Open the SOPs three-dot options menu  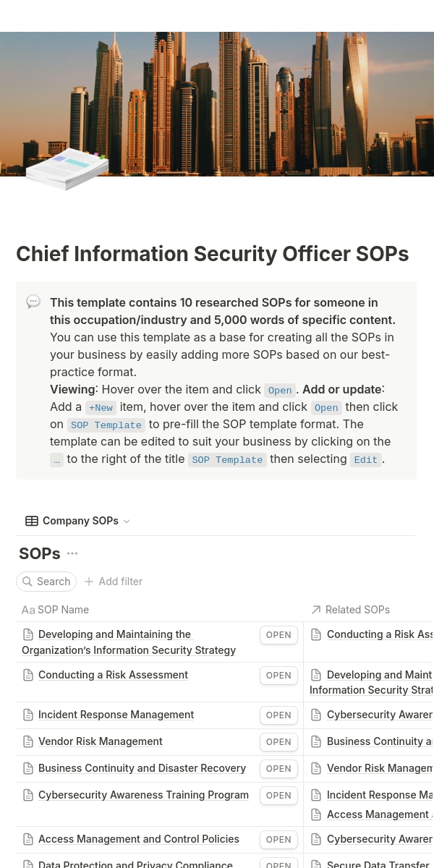72,553
